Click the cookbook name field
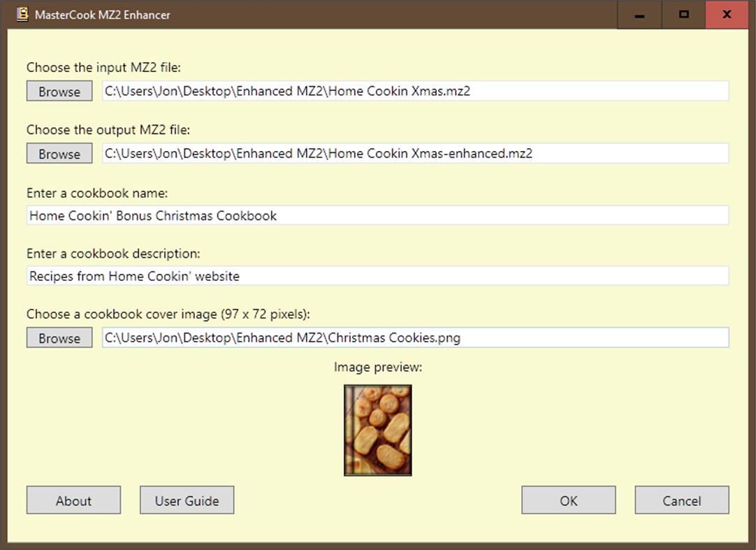Image resolution: width=756 pixels, height=550 pixels. pyautogui.click(x=377, y=215)
